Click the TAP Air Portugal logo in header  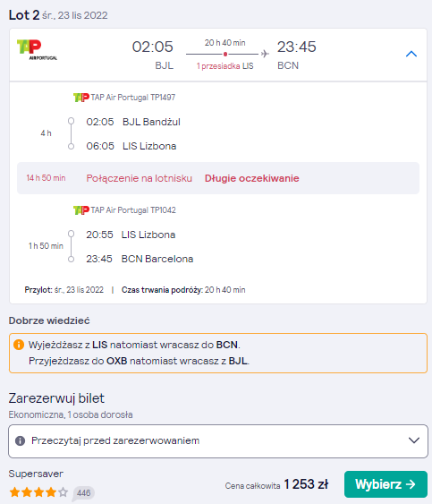tap(37, 49)
